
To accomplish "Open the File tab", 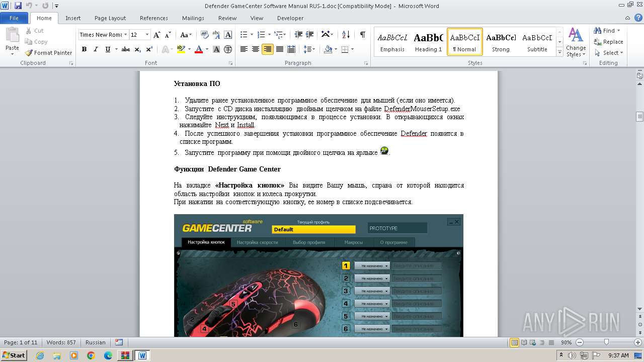I will pyautogui.click(x=14, y=18).
